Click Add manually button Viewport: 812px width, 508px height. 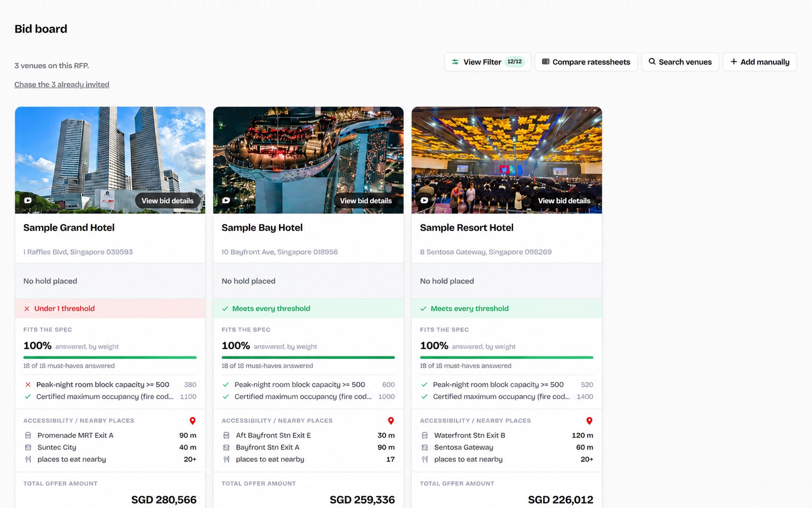760,62
